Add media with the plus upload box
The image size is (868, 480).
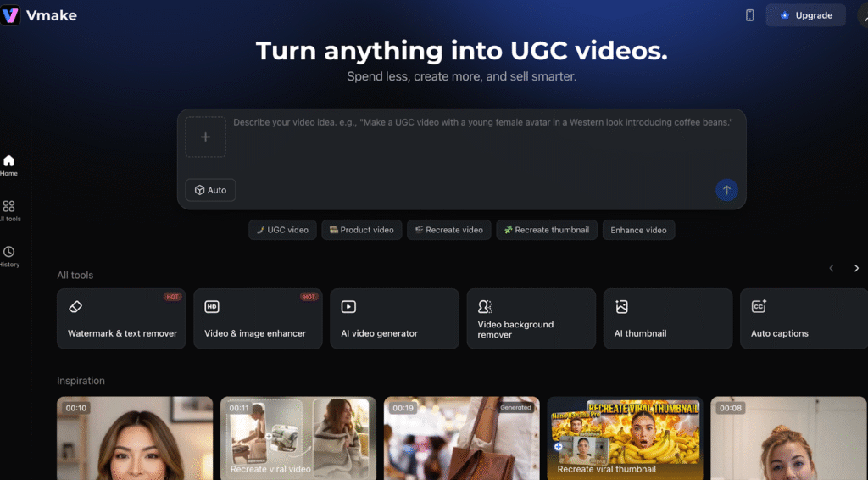pos(205,137)
